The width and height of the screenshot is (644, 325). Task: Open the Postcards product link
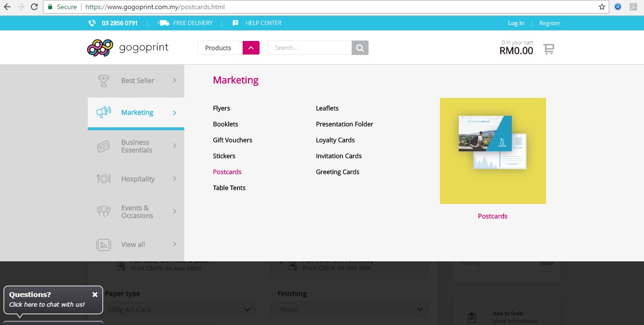(x=227, y=172)
